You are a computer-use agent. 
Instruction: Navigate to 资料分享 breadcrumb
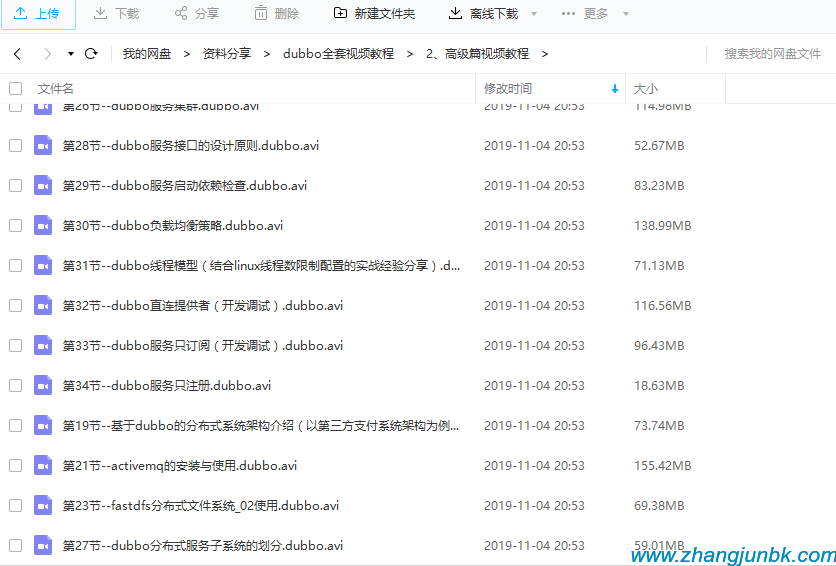pos(227,54)
